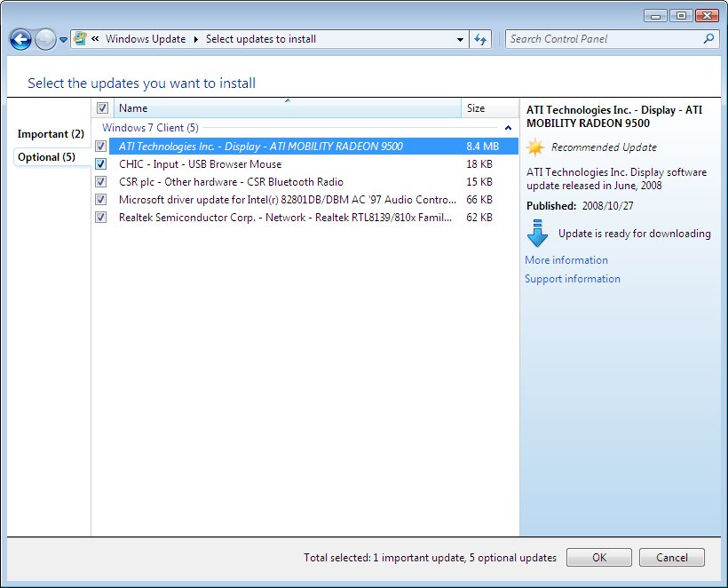
Task: Open the More information link
Action: (x=566, y=260)
